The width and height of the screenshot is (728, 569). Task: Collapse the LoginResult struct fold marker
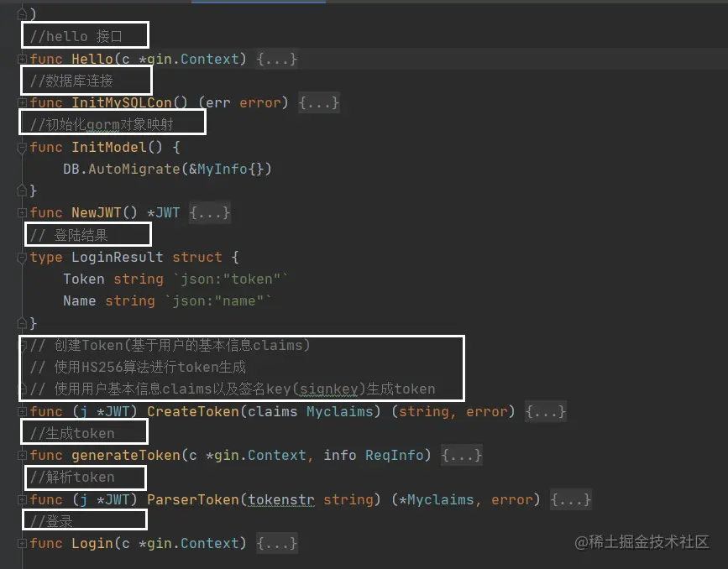(x=22, y=258)
